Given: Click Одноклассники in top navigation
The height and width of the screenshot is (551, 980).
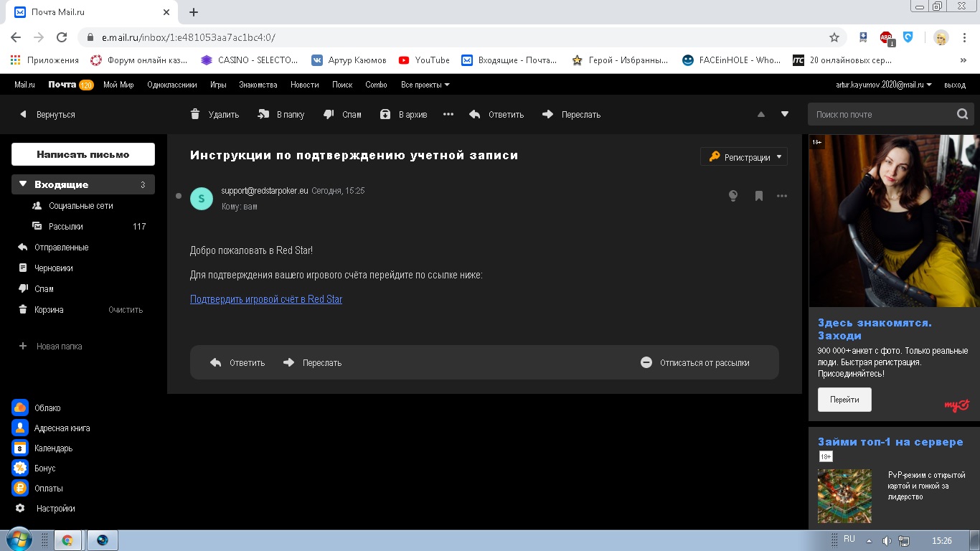Looking at the screenshot, I should coord(171,85).
